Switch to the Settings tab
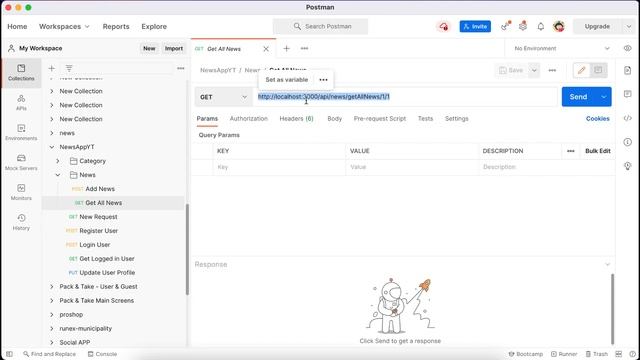640x360 pixels. 457,119
